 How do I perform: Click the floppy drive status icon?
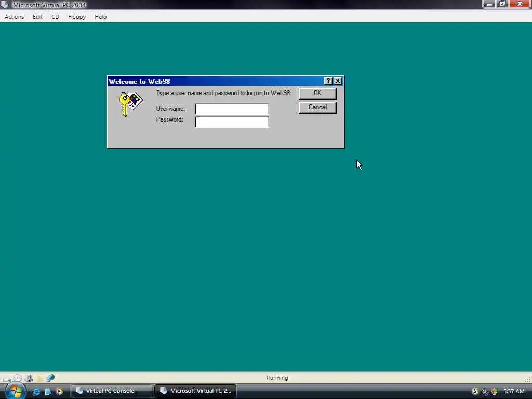tap(29, 378)
